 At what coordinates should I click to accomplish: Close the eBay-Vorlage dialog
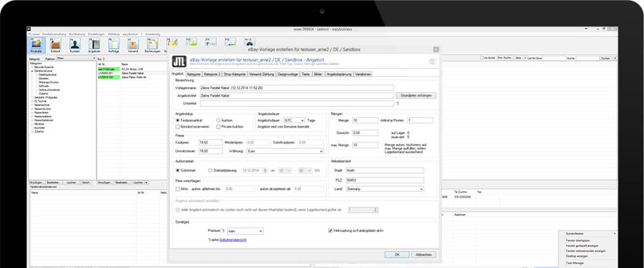click(436, 49)
